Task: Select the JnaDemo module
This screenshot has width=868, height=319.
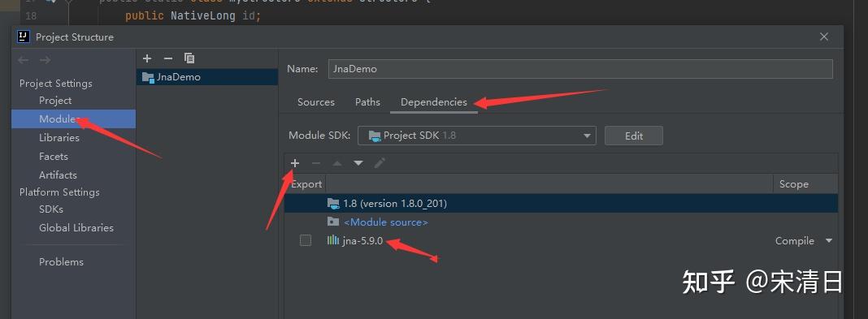Action: [x=207, y=77]
